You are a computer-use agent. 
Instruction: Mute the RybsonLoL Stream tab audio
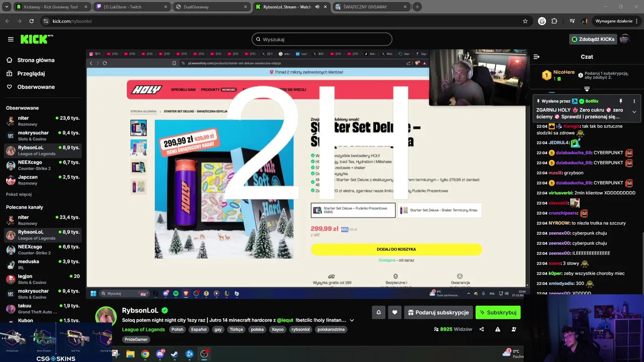(x=317, y=7)
